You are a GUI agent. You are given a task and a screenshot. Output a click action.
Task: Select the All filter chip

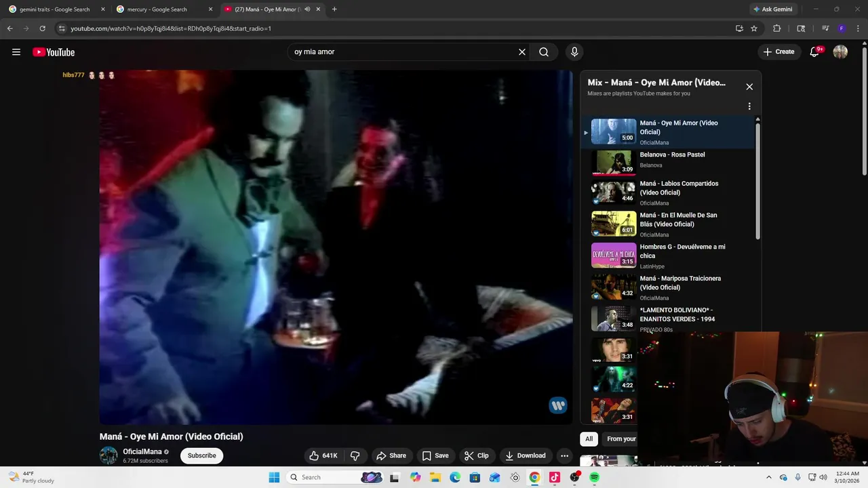pos(589,439)
